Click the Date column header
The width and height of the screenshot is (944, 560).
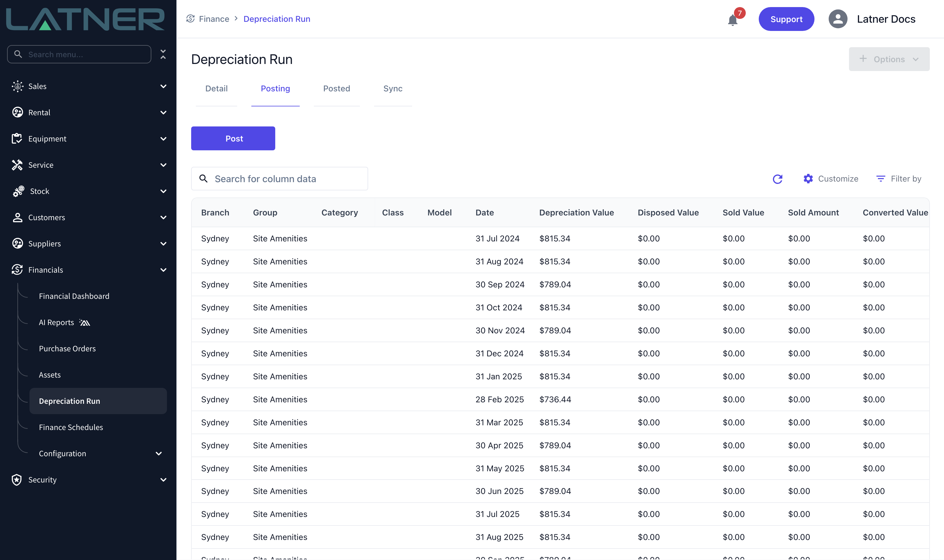pyautogui.click(x=484, y=213)
